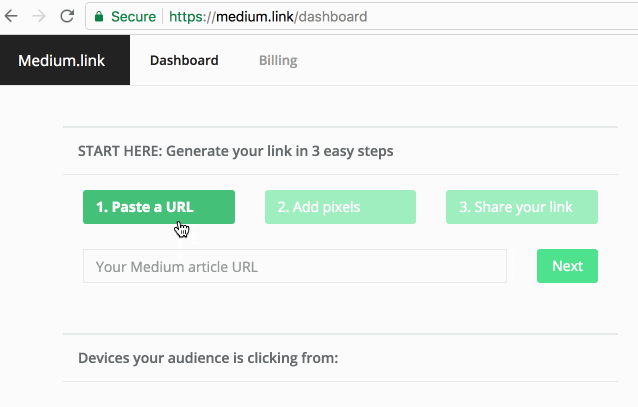Select the medium.link/dashboard URL text
The width and height of the screenshot is (638, 407).
point(268,17)
